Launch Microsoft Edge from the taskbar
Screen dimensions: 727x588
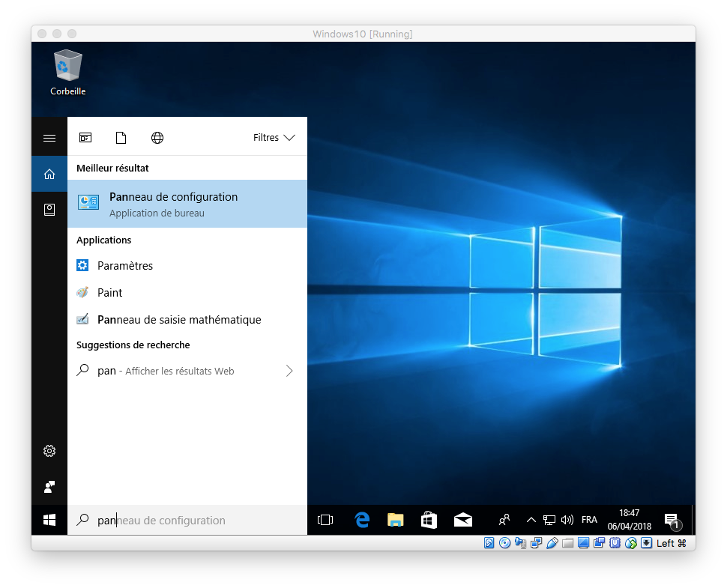(362, 520)
